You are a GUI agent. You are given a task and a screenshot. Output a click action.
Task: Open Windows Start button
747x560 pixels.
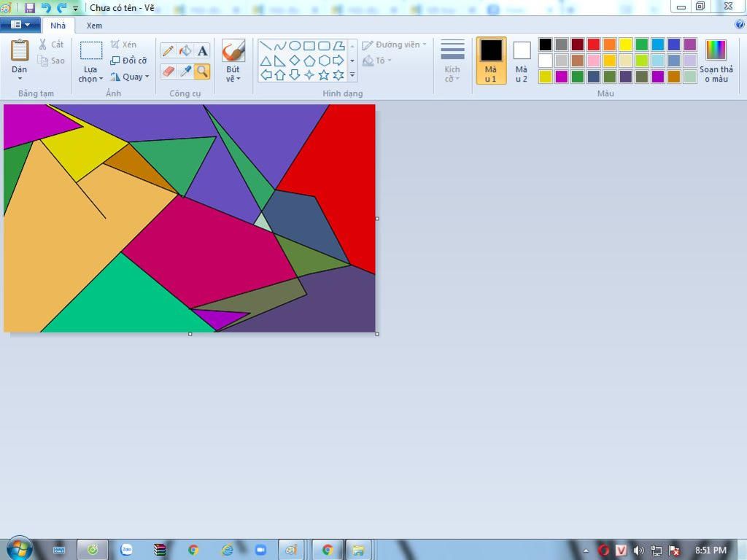[19, 548]
